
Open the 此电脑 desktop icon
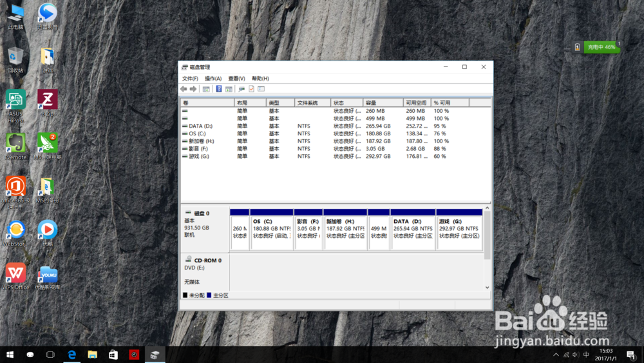point(15,17)
